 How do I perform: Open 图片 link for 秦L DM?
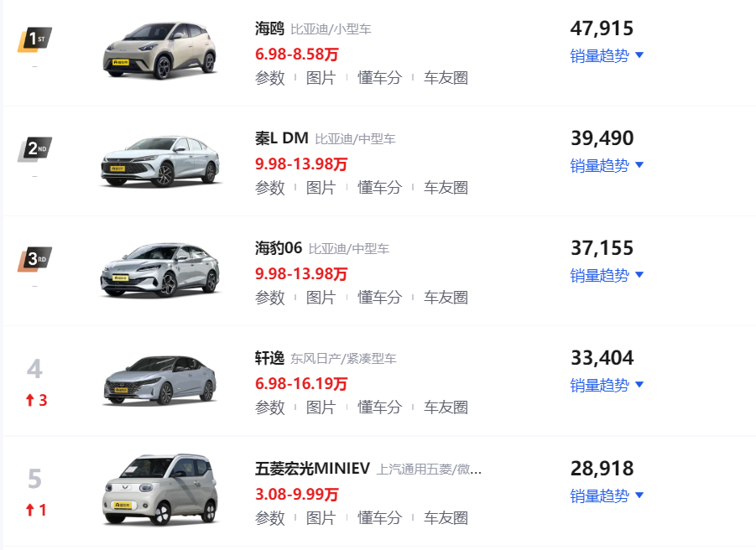321,187
